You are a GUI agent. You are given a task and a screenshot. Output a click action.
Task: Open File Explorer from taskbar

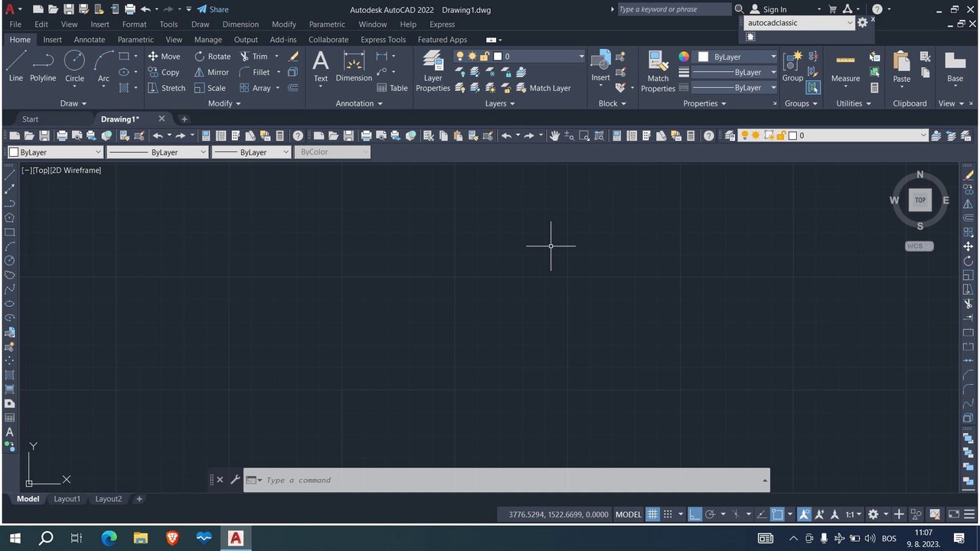(x=140, y=538)
